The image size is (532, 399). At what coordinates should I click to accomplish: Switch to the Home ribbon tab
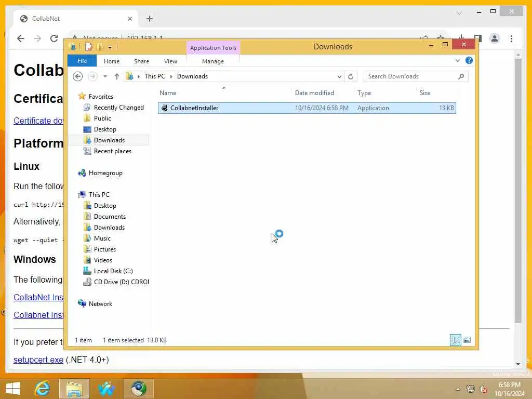pos(112,61)
